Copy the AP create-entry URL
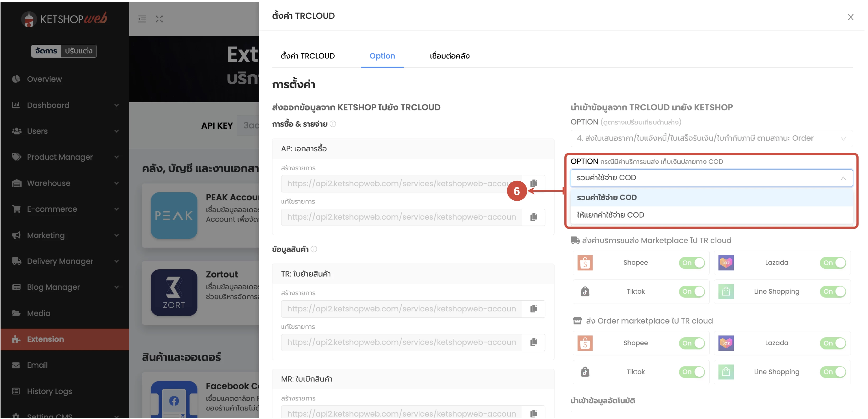This screenshot has width=868, height=419. coord(533,183)
